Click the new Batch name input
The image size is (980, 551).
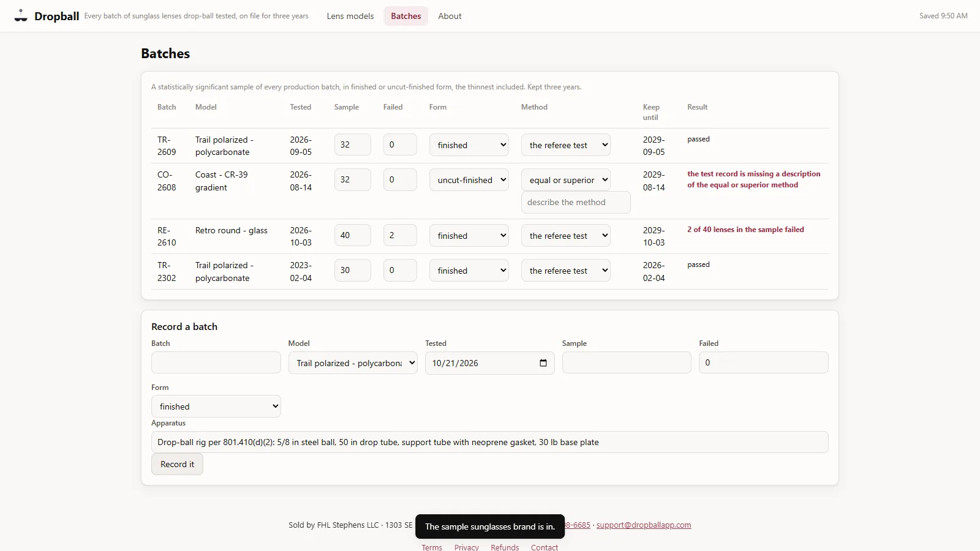point(216,362)
